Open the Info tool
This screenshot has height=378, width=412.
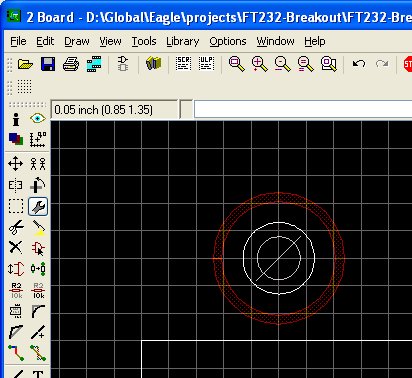[x=16, y=119]
